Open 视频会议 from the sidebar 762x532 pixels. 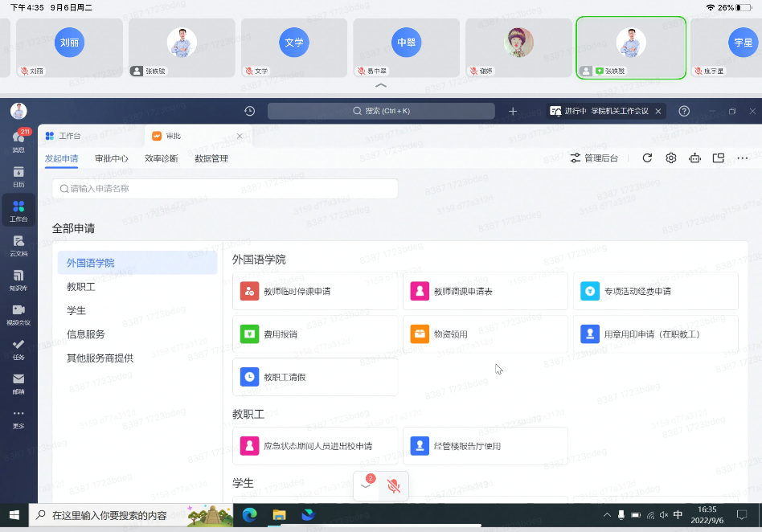[x=18, y=312]
